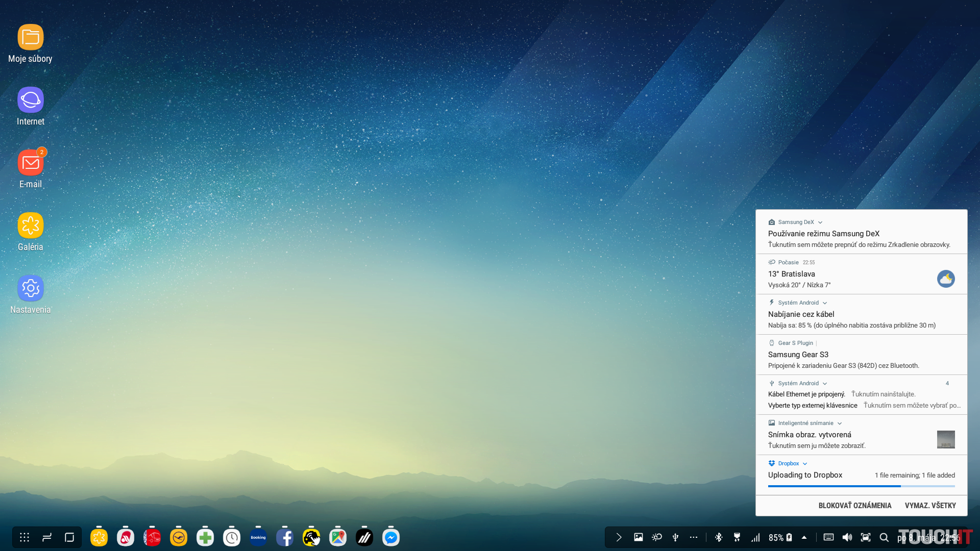Open the apps grid launcher
The height and width of the screenshot is (551, 980).
[24, 537]
